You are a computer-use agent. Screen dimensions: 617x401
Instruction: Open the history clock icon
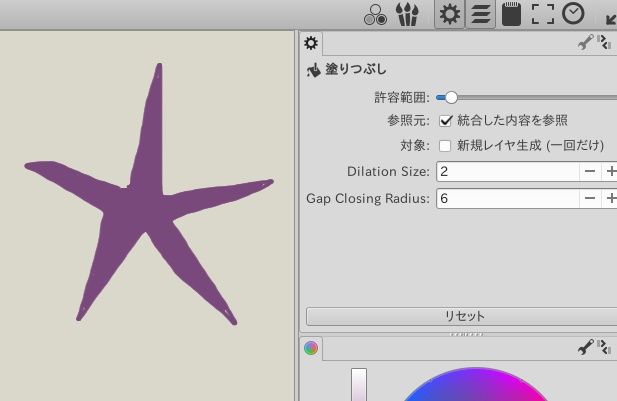coord(573,14)
